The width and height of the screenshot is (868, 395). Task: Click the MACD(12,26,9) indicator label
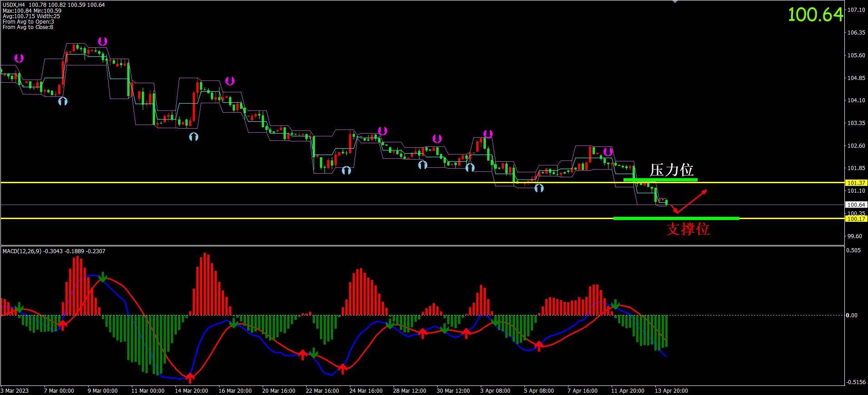pos(22,251)
